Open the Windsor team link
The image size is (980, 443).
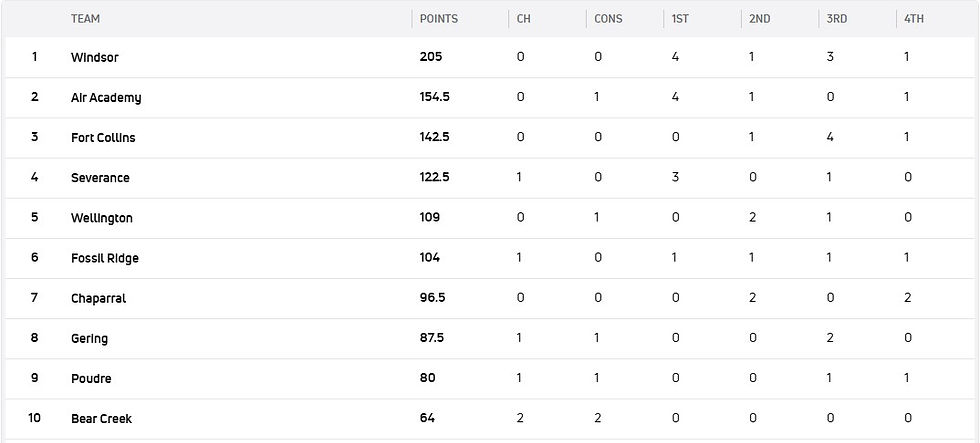95,58
